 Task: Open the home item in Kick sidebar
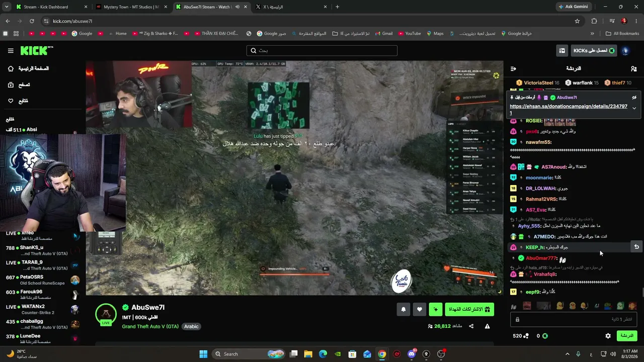[29, 68]
